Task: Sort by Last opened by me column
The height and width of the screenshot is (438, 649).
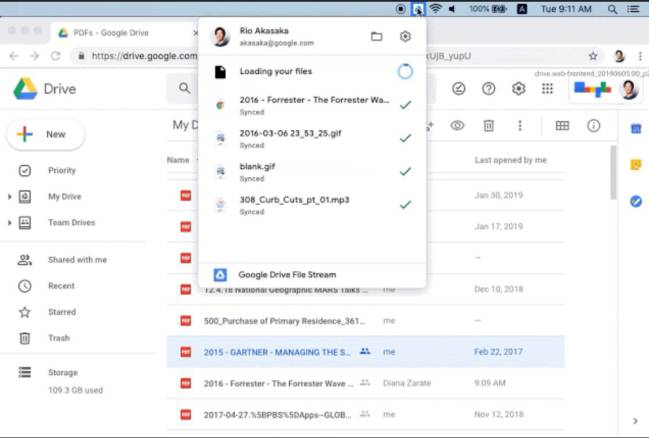Action: [x=510, y=160]
